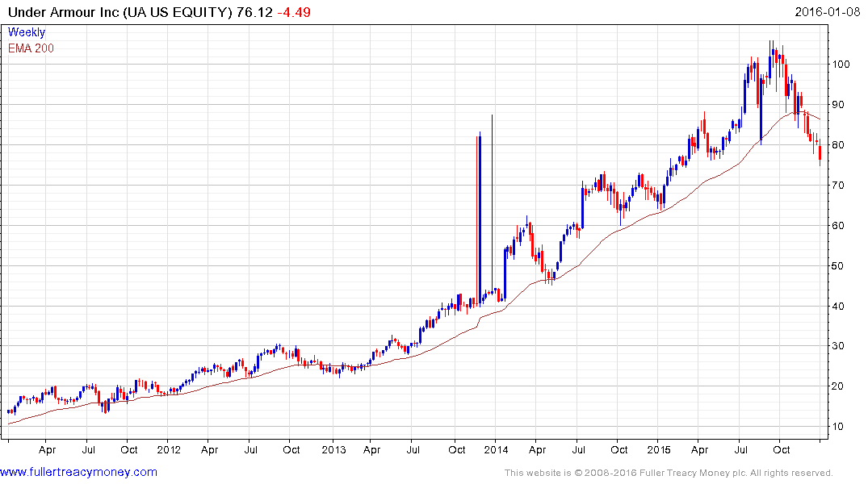Click the 10 price axis label
Image resolution: width=868 pixels, height=484 pixels.
pyautogui.click(x=838, y=427)
